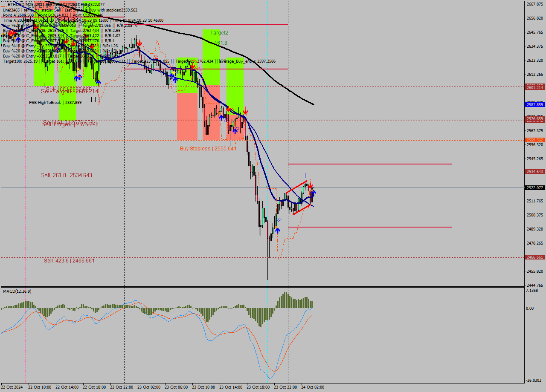This screenshot has width=546, height=392.
Task: Click the hollow blue arrow above the 22:00 buy arrow
Action: [x=279, y=220]
